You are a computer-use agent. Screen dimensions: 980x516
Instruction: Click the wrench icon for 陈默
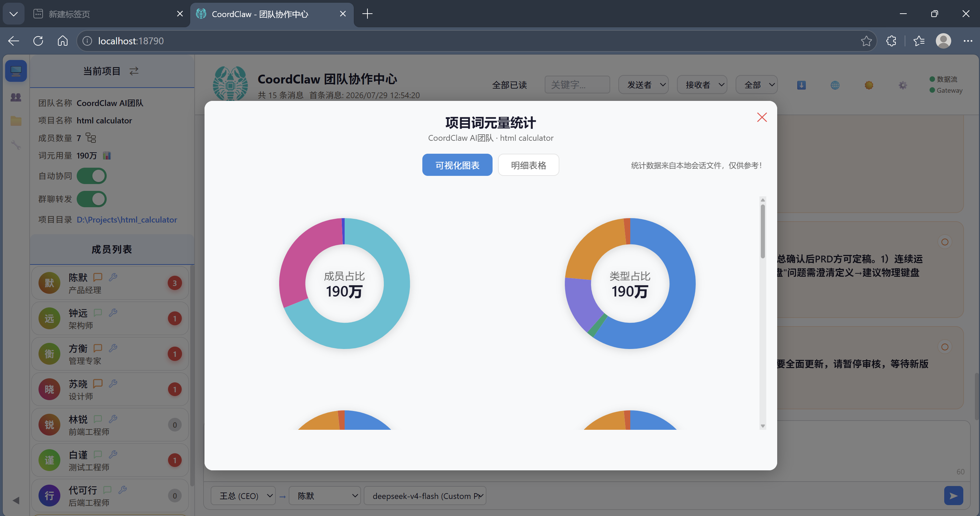coord(113,277)
